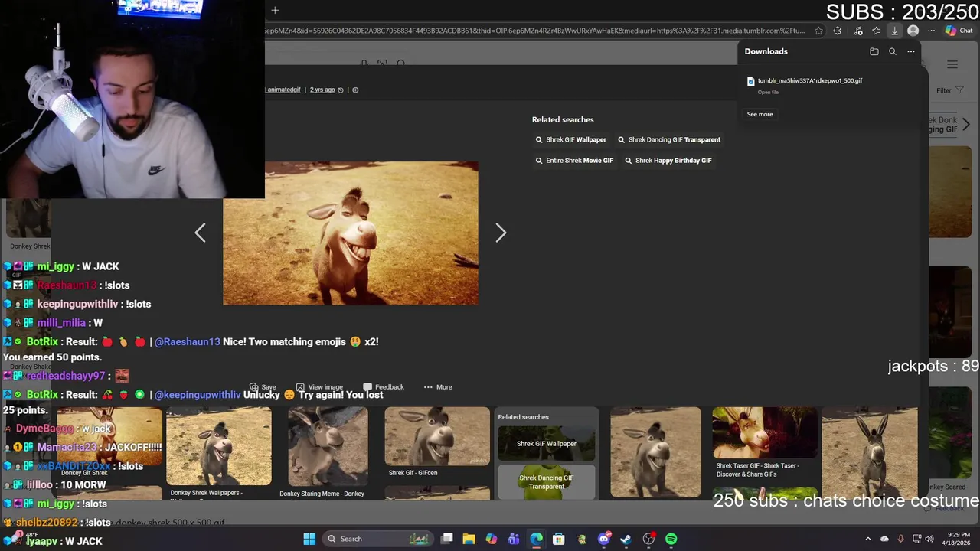Click the taskbar Search box
The image size is (980, 551).
pyautogui.click(x=377, y=539)
